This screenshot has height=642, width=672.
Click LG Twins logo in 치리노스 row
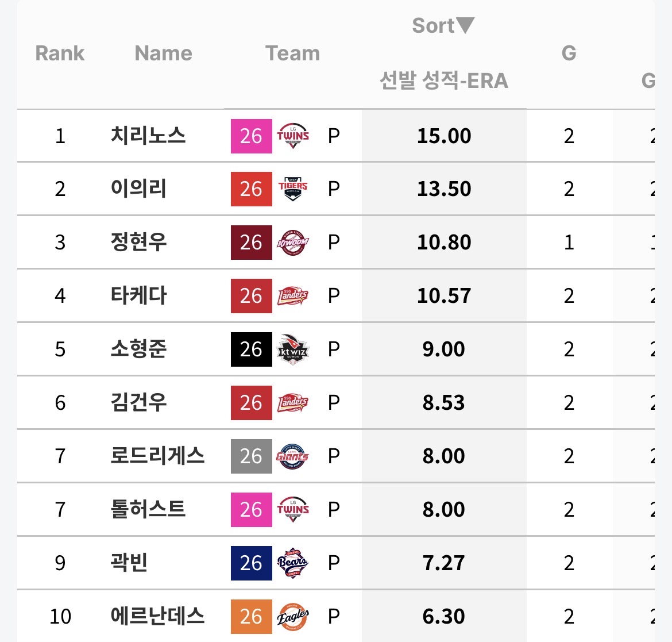pyautogui.click(x=293, y=136)
